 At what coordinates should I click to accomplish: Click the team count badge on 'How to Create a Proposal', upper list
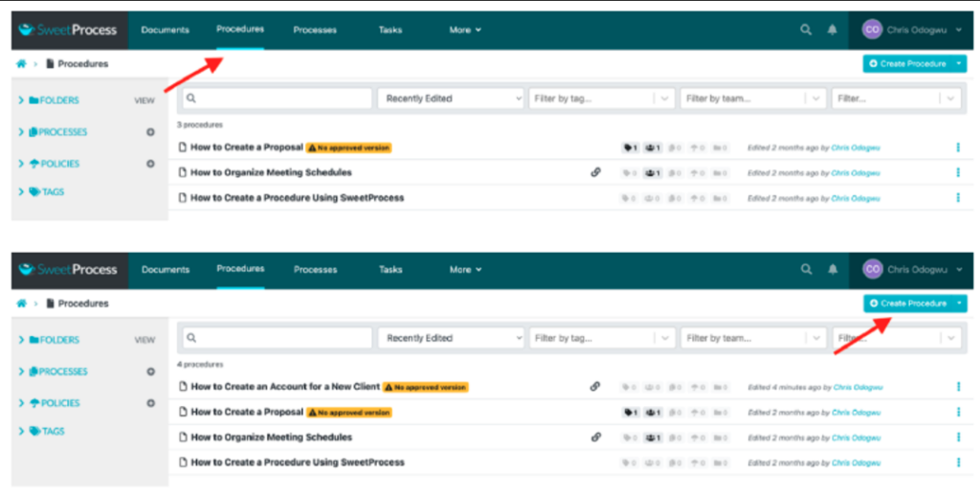tap(653, 147)
